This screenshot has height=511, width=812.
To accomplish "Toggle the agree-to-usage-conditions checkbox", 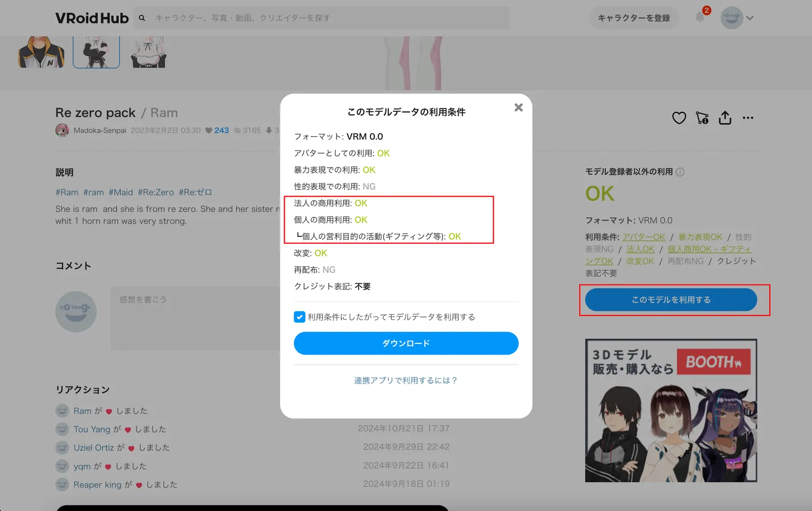I will tap(299, 317).
